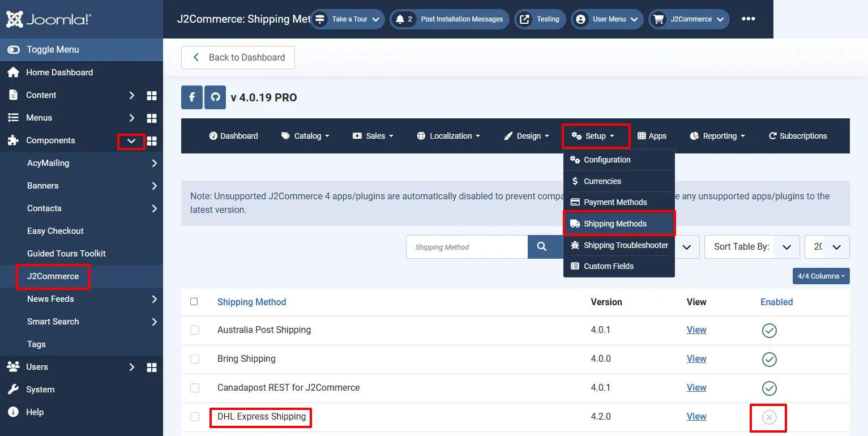
Task: Open J2Commerce in Components sidebar
Action: click(53, 276)
